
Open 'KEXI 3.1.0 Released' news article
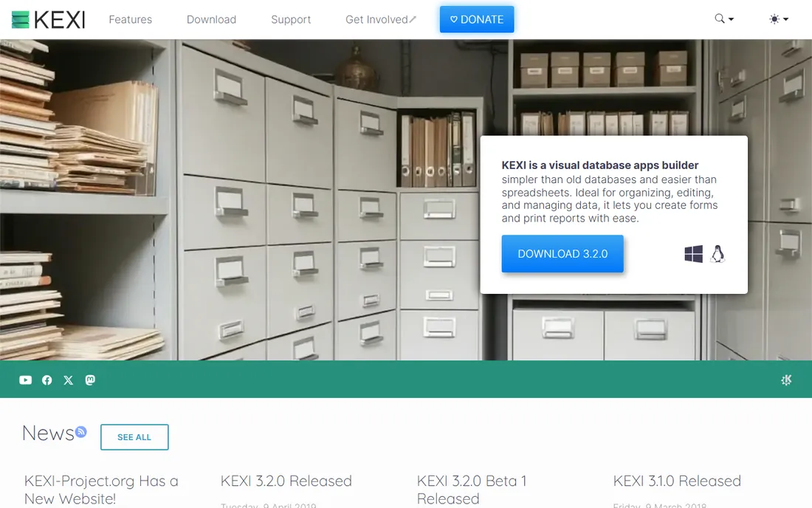point(677,481)
